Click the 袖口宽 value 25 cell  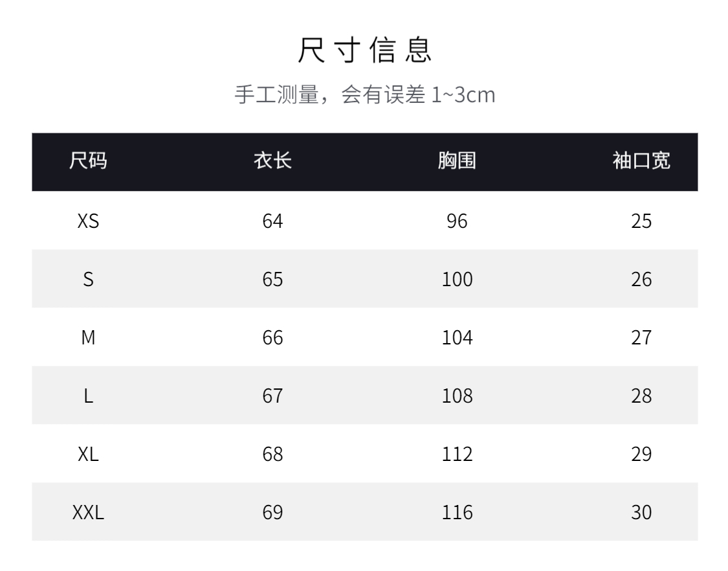pyautogui.click(x=641, y=221)
